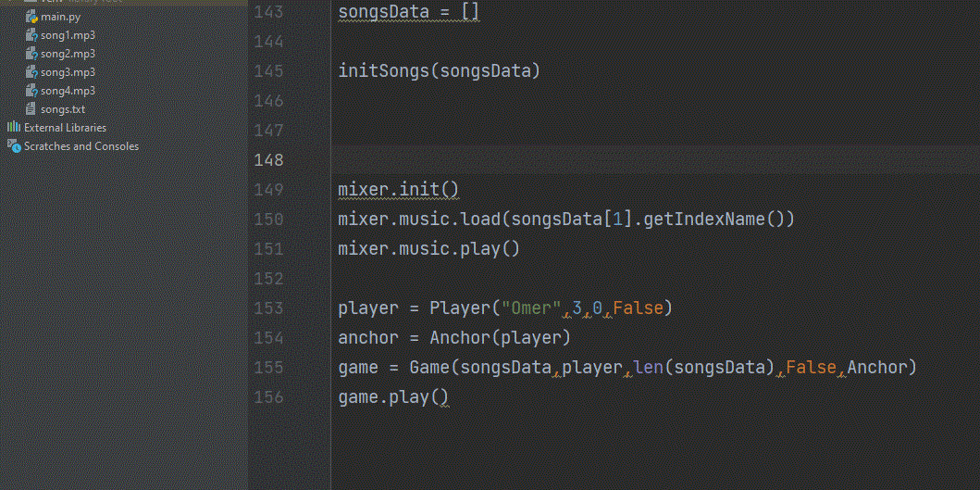The width and height of the screenshot is (980, 490).
Task: Place cursor on 'songsData = []' line
Action: 409,12
